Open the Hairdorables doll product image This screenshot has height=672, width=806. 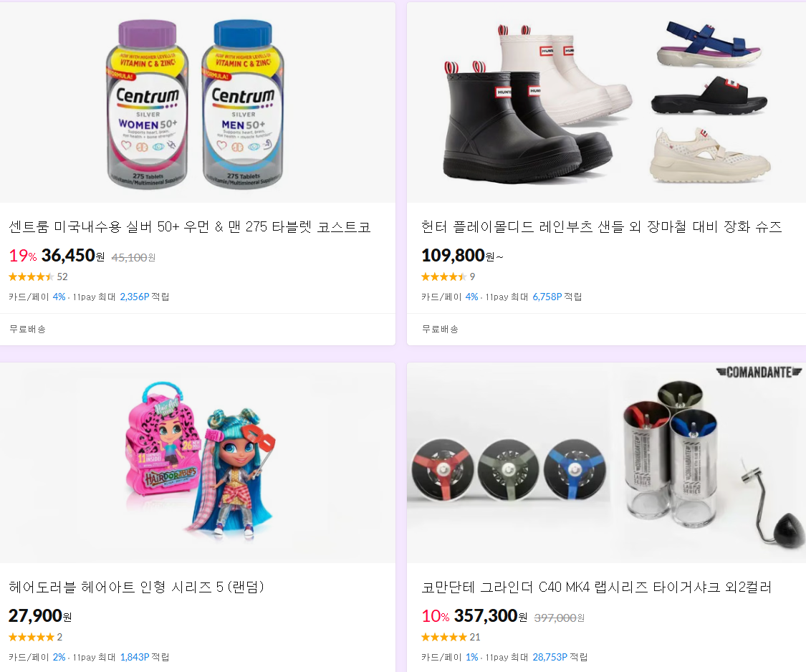click(x=198, y=463)
